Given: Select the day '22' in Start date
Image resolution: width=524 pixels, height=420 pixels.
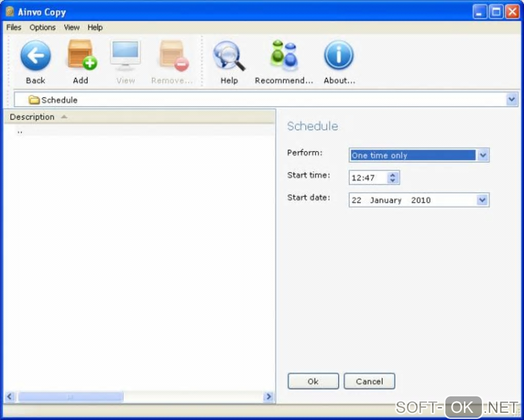Looking at the screenshot, I should click(356, 200).
